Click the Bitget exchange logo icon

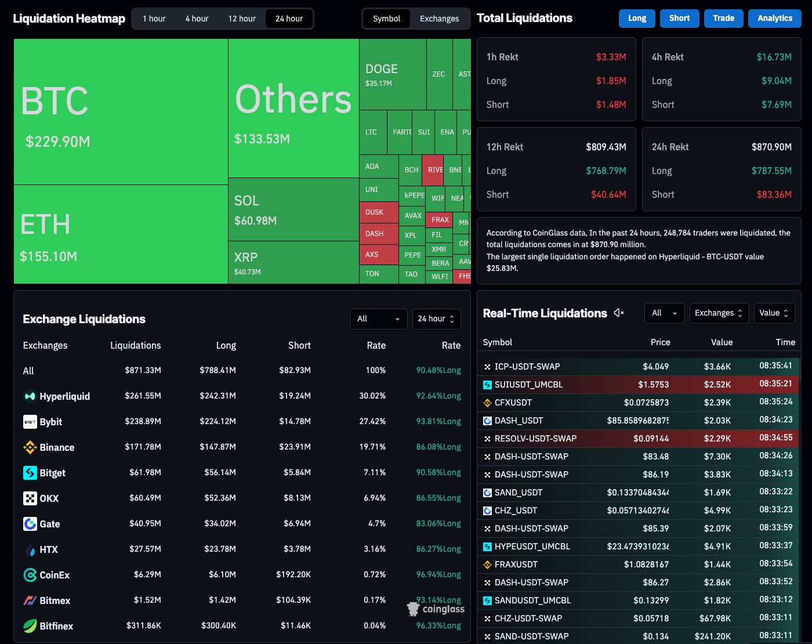30,473
